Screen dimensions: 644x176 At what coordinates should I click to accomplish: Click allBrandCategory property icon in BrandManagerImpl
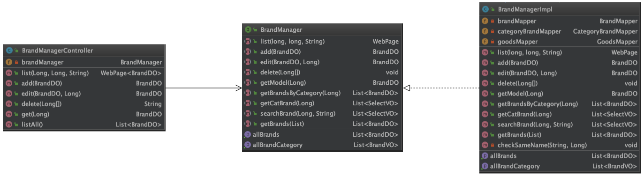point(485,166)
